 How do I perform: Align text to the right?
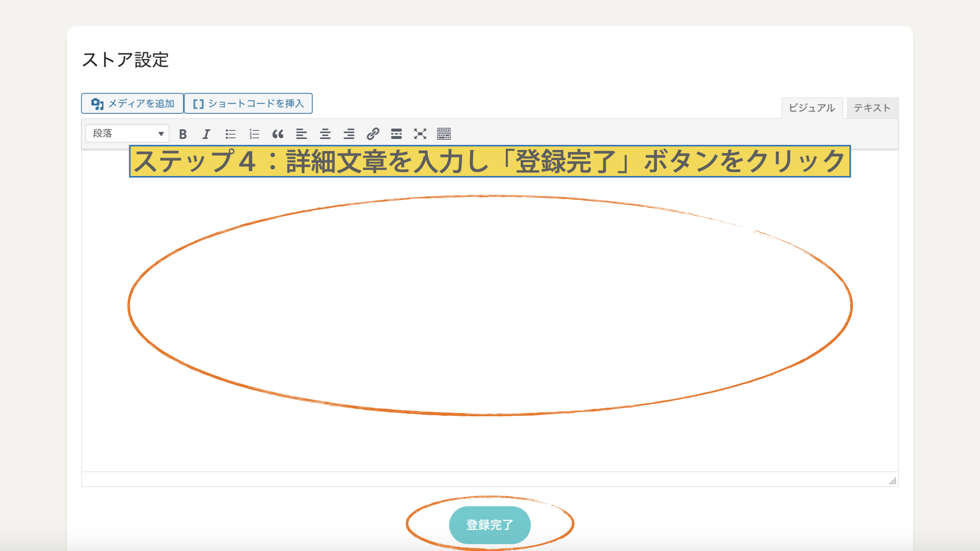pyautogui.click(x=349, y=134)
